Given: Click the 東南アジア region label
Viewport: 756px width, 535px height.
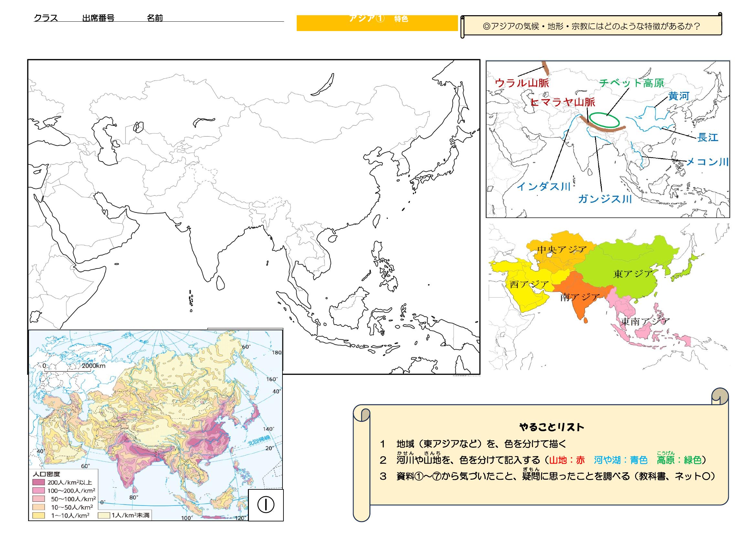Looking at the screenshot, I should pyautogui.click(x=645, y=322).
